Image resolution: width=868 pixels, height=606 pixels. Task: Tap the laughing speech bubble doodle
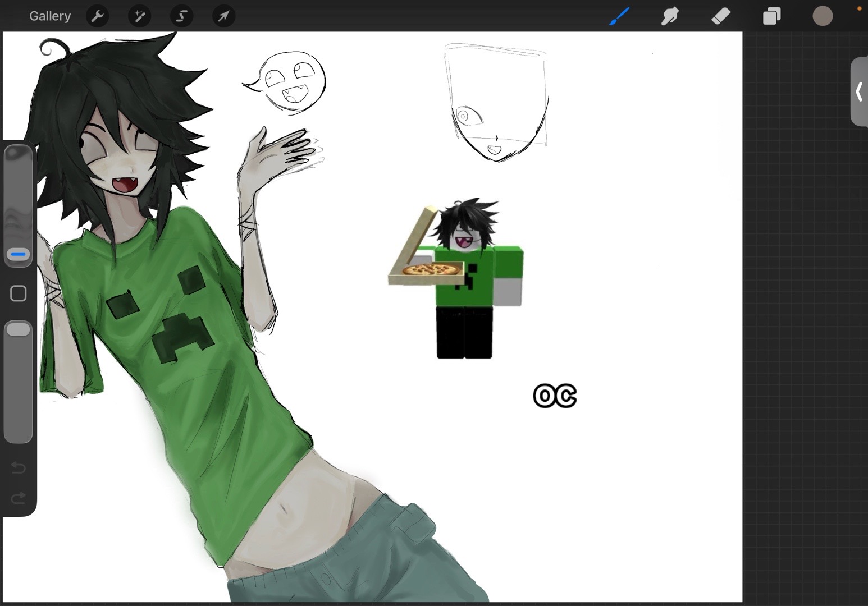pos(285,82)
